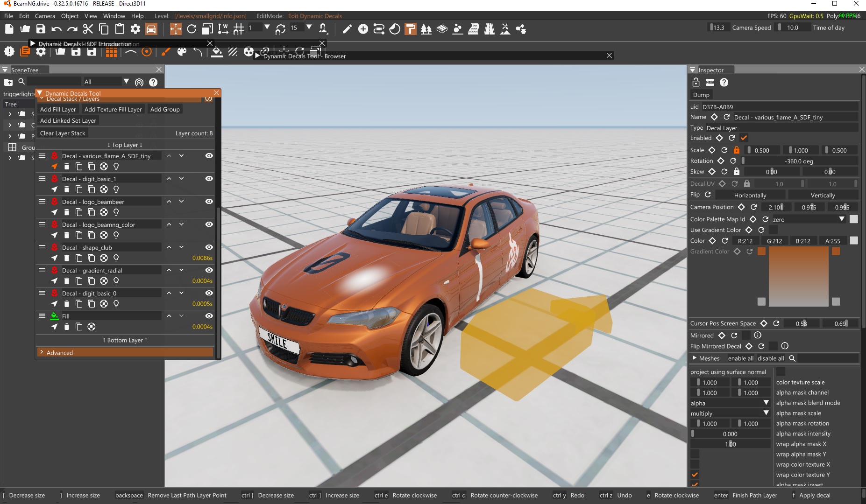Click the color palette icon in decal toolbar
Screen dimensions: 866x504
182,52
